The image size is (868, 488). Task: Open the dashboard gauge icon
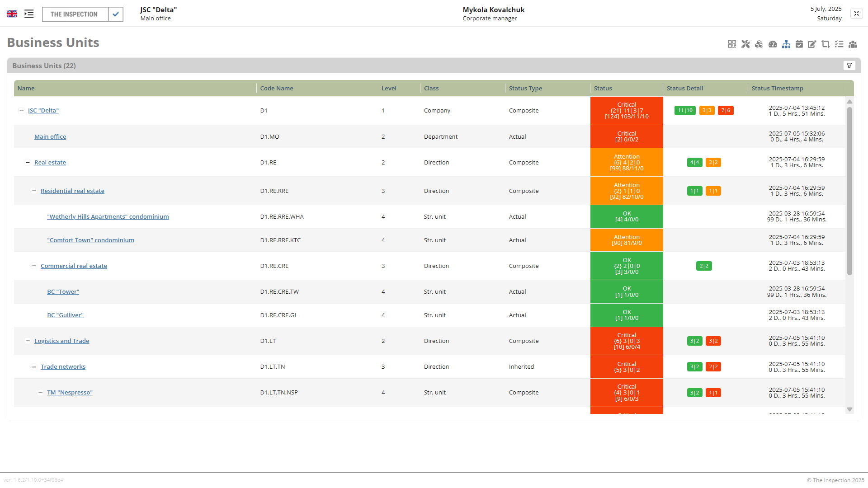(x=773, y=44)
